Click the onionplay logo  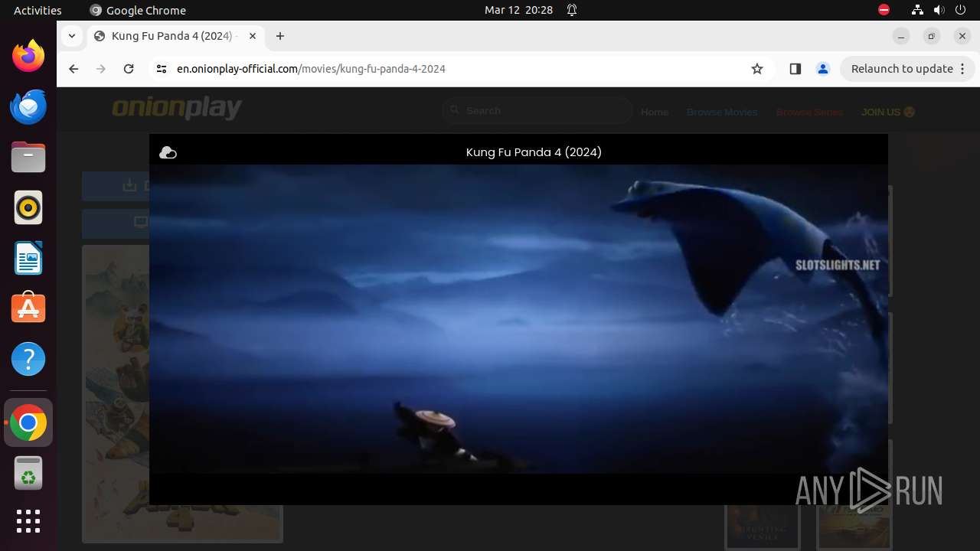point(177,109)
